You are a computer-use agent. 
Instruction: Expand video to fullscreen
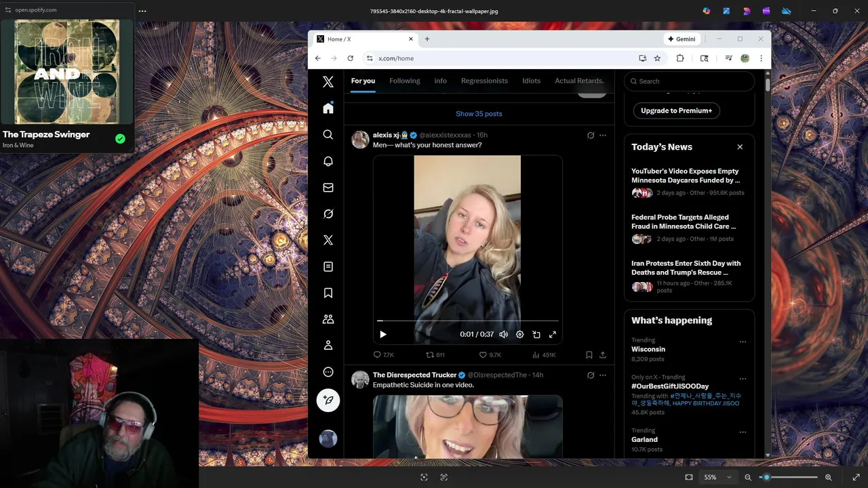point(553,334)
